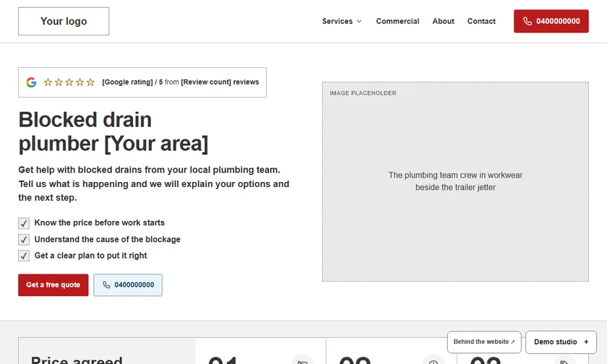Open the Services dropdown menu
The image size is (607, 364).
pyautogui.click(x=341, y=21)
